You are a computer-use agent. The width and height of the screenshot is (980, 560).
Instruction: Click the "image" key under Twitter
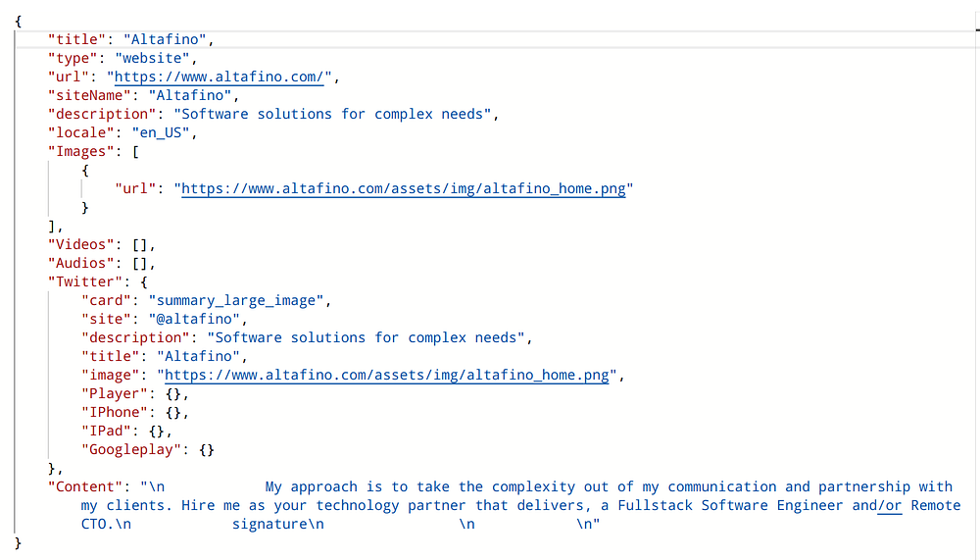pos(111,376)
